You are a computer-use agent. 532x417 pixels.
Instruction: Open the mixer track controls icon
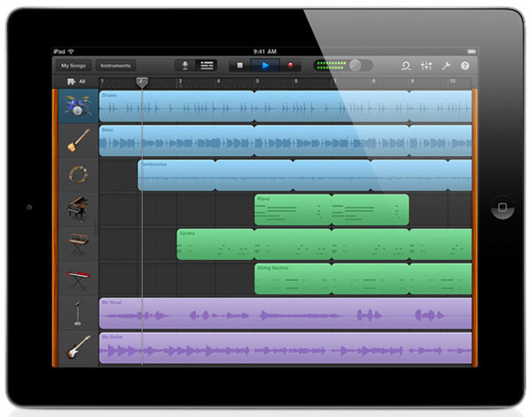point(426,66)
